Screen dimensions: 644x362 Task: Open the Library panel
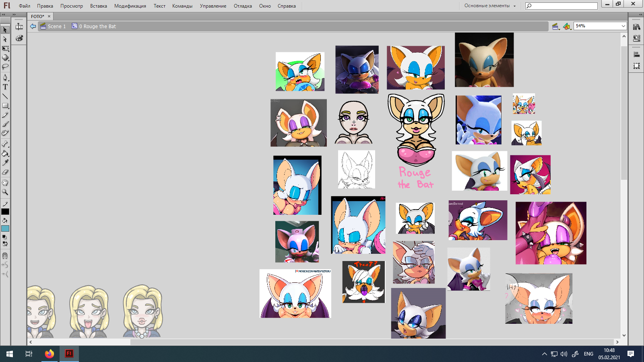[636, 27]
